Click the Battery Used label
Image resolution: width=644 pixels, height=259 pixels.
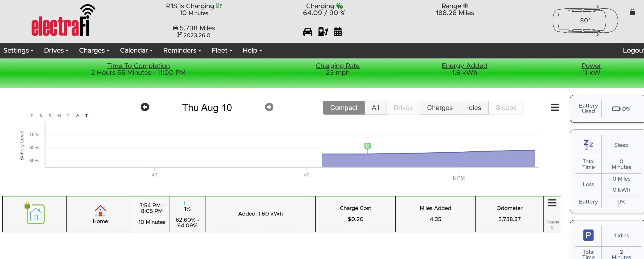pyautogui.click(x=588, y=108)
